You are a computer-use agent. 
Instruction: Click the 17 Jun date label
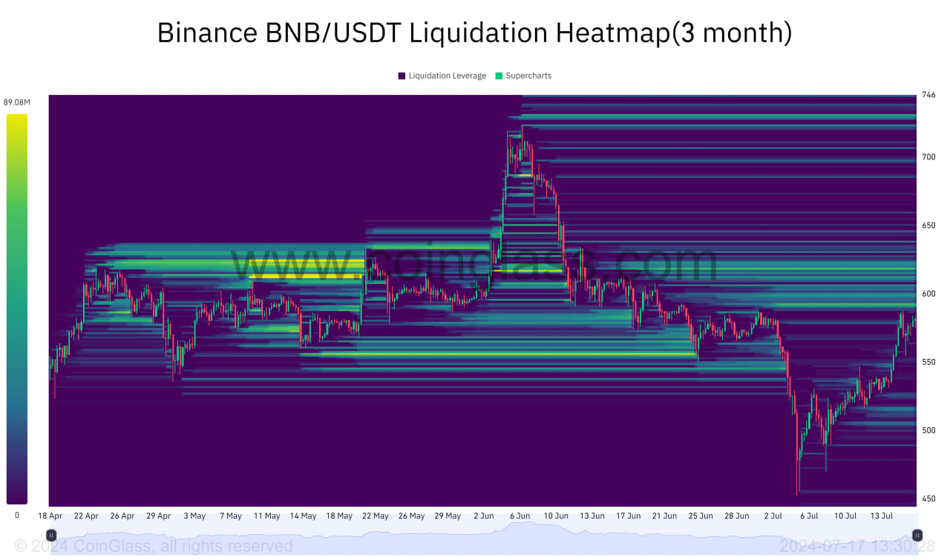coord(628,515)
